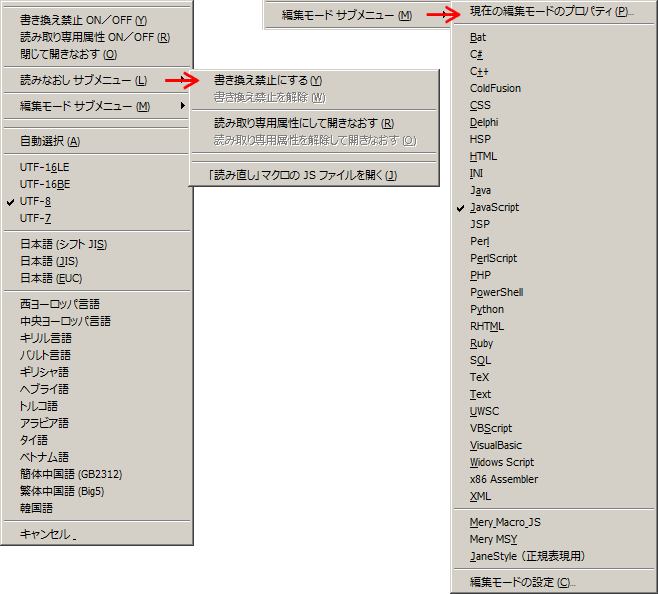Open the 「読み直し」マクロの JS ファイルを開く item

[x=302, y=176]
